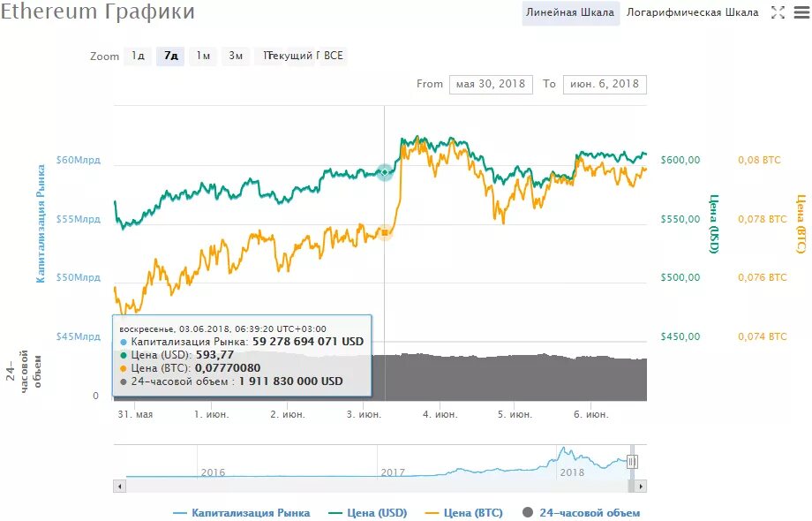Click the 2016 label in navigator

pyautogui.click(x=213, y=472)
